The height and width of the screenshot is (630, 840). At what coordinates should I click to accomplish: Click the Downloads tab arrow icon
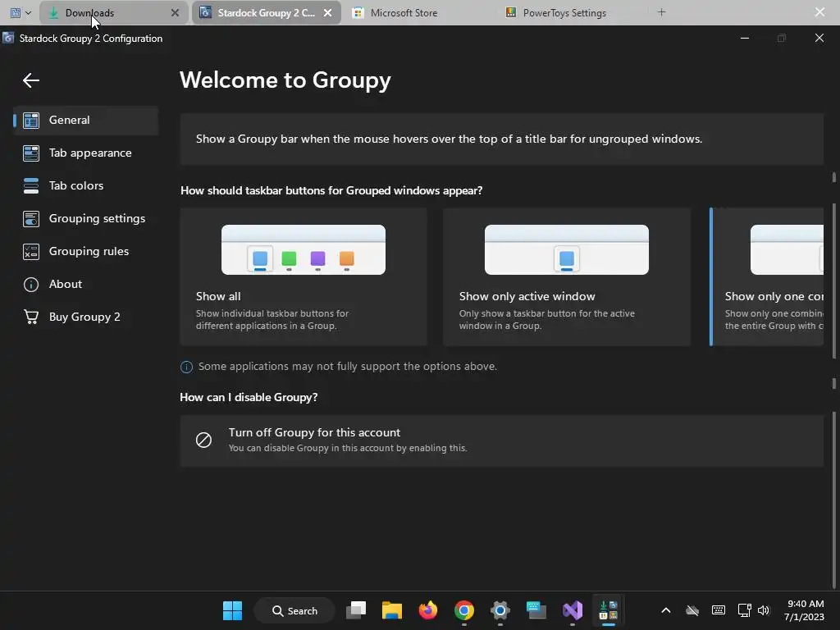[x=53, y=13]
